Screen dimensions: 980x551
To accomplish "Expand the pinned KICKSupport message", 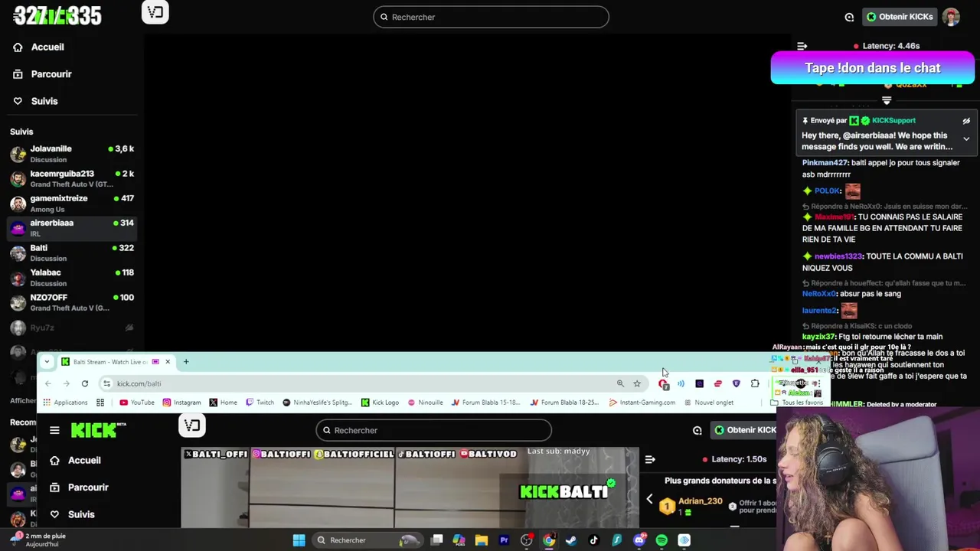I will 966,139.
